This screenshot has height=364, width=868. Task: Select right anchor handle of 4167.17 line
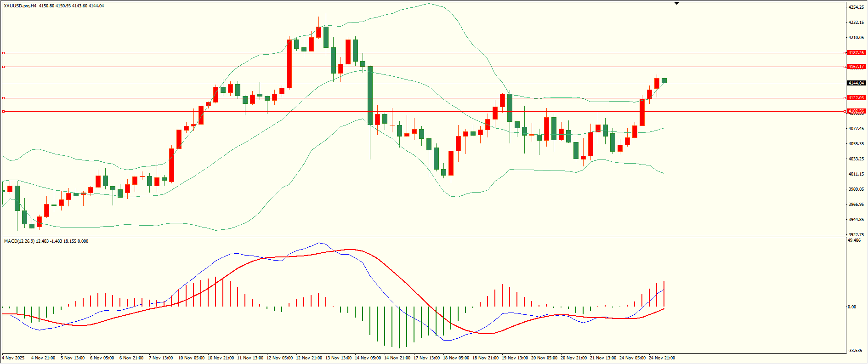[845, 67]
